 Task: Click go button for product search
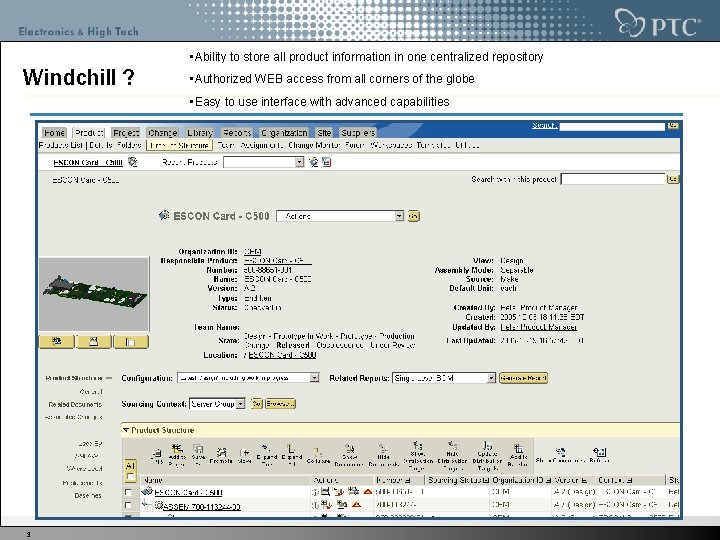coord(673,179)
